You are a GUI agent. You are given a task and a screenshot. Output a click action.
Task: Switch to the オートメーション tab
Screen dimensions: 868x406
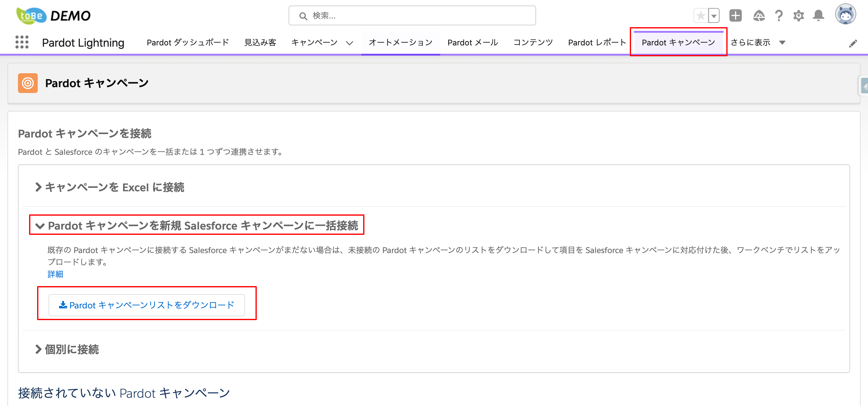pos(400,42)
